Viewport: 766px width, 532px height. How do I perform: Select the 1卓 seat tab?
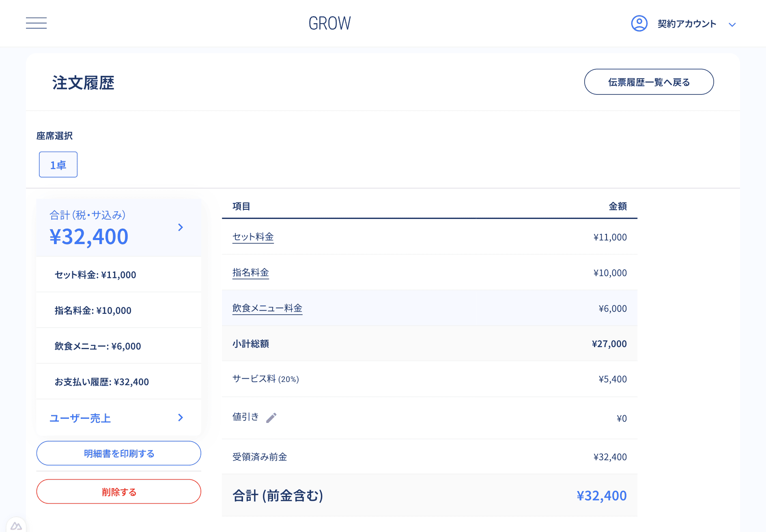(58, 165)
